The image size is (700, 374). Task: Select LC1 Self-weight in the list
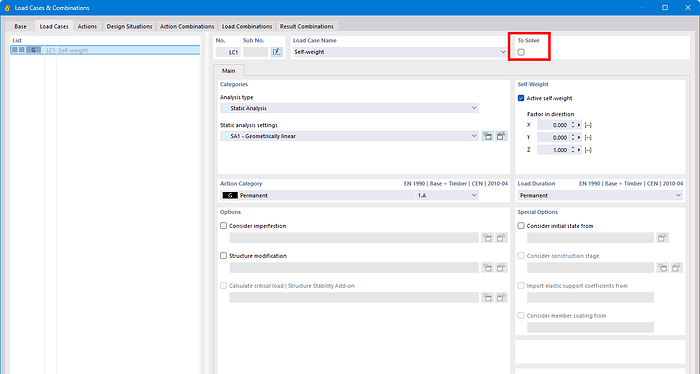click(105, 50)
